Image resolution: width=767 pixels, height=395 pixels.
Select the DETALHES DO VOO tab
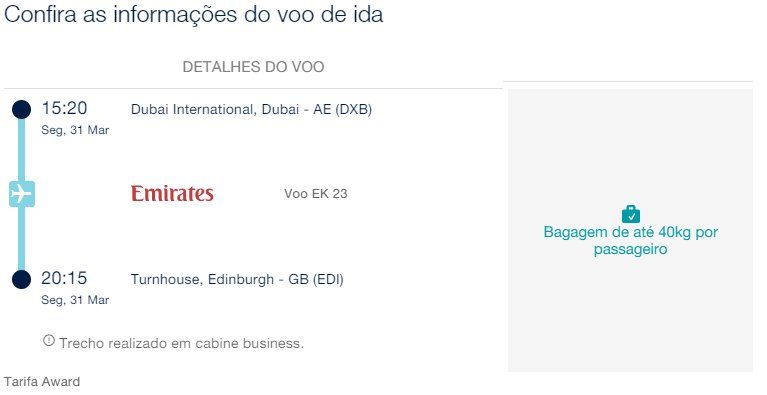click(x=253, y=67)
